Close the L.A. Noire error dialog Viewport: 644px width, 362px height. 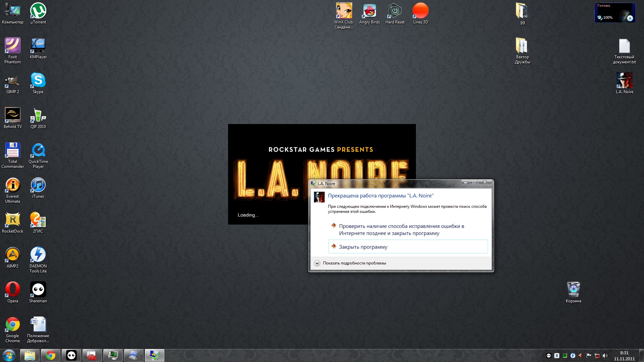pyautogui.click(x=485, y=182)
